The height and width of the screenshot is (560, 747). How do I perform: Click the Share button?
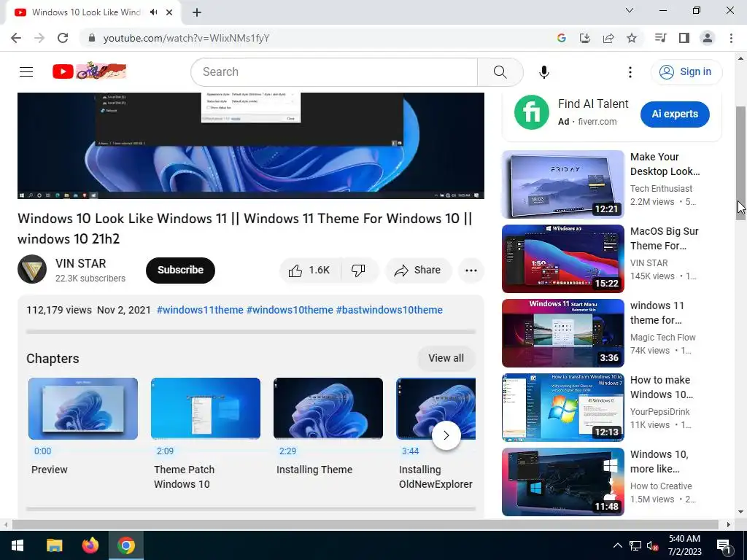418,270
